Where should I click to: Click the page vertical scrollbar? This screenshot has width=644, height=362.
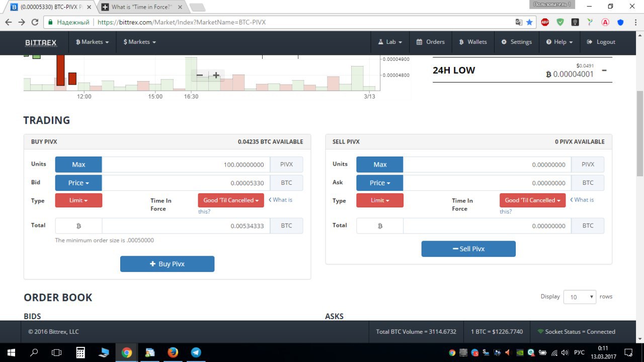640,133
